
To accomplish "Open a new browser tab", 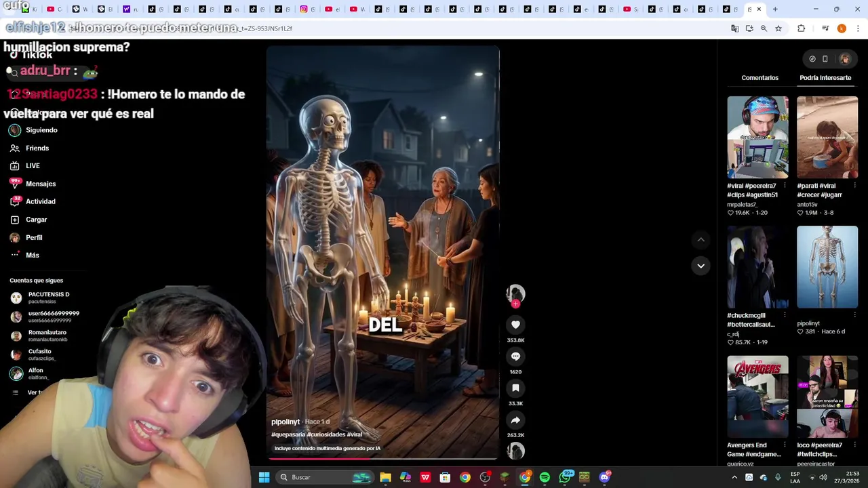I will (775, 9).
